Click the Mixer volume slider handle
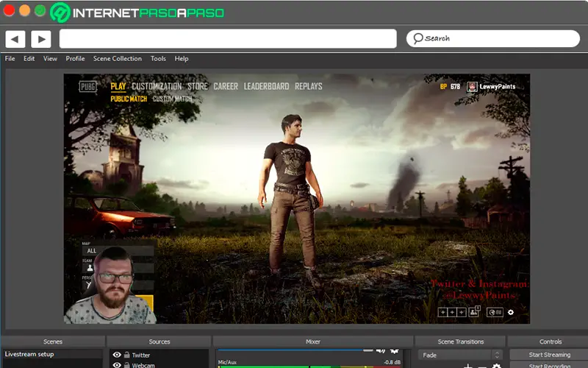Viewport: 588px width, 368px height. (x=368, y=350)
